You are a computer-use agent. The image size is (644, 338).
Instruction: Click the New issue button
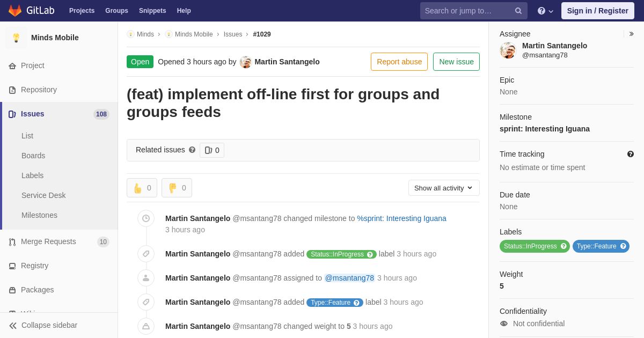(456, 62)
